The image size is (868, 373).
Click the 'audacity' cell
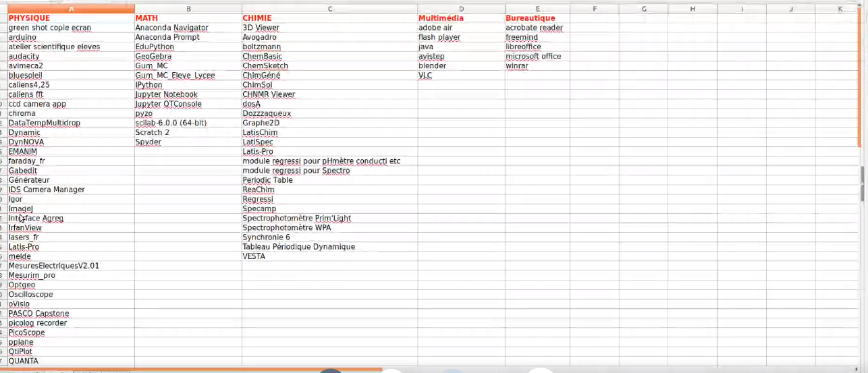pyautogui.click(x=71, y=57)
